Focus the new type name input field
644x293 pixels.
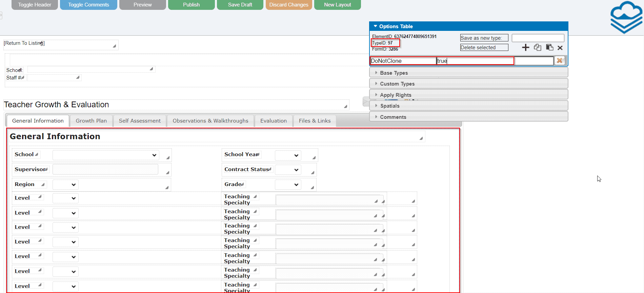point(538,38)
